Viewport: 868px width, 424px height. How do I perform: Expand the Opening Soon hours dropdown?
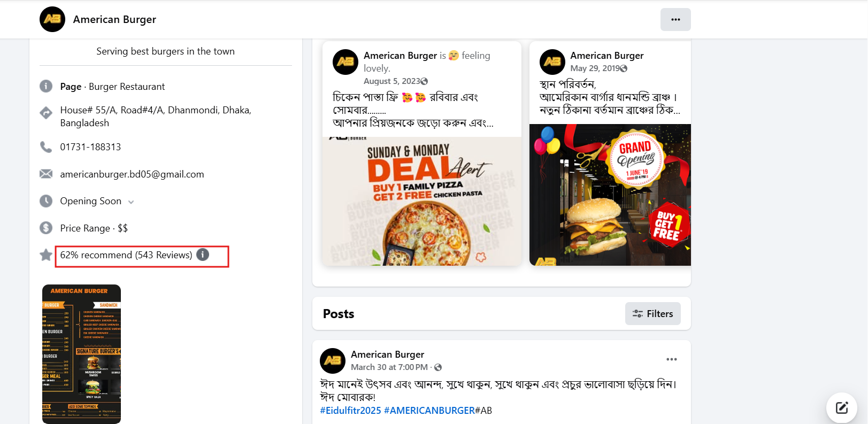point(131,202)
